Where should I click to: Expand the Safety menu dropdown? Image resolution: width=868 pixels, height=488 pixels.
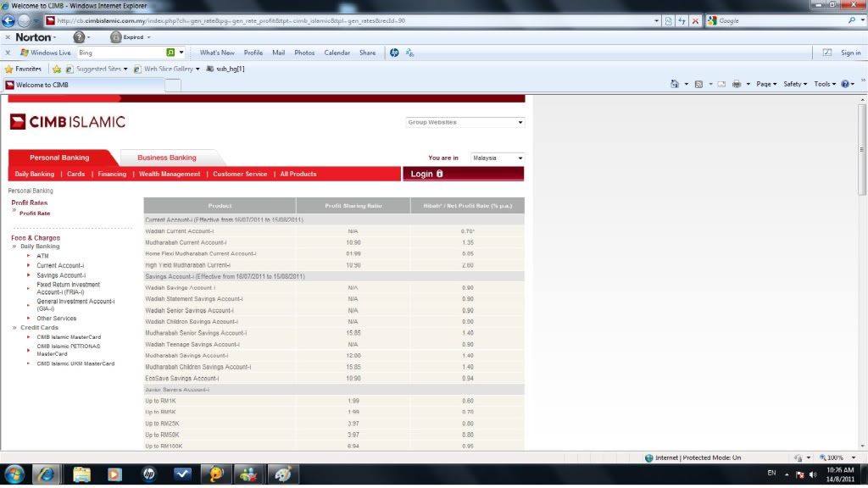coord(796,84)
